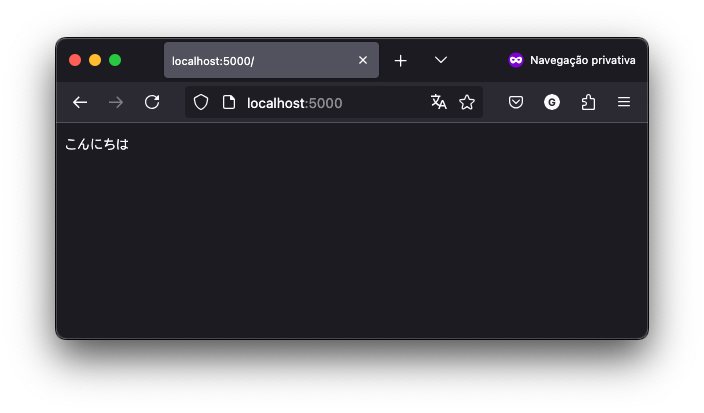The width and height of the screenshot is (704, 413).
Task: Open a new tab with plus button
Action: coord(400,61)
